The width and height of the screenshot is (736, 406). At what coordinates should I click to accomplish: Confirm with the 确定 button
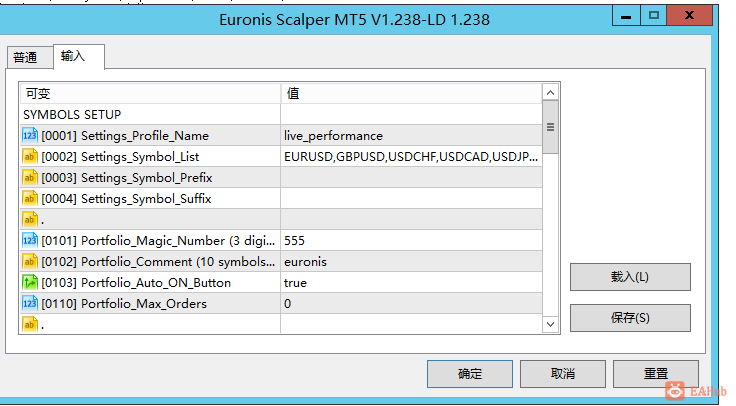click(469, 374)
